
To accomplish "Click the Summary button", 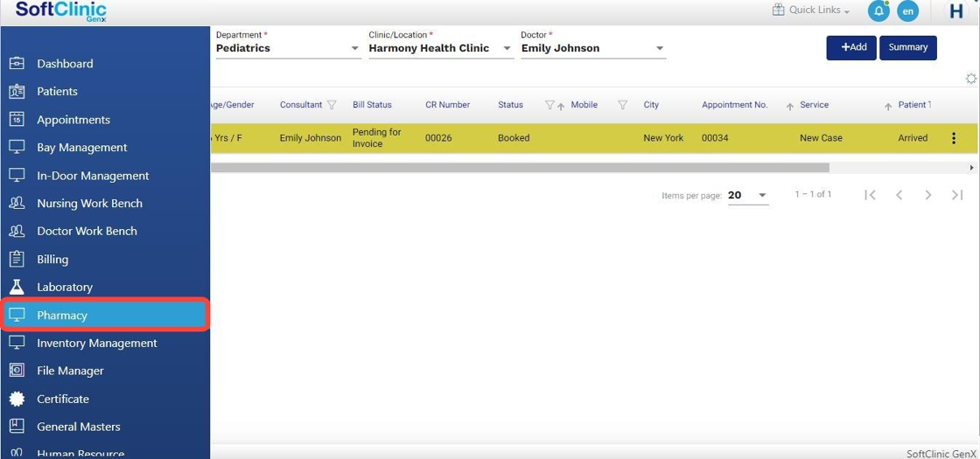I will [x=907, y=47].
